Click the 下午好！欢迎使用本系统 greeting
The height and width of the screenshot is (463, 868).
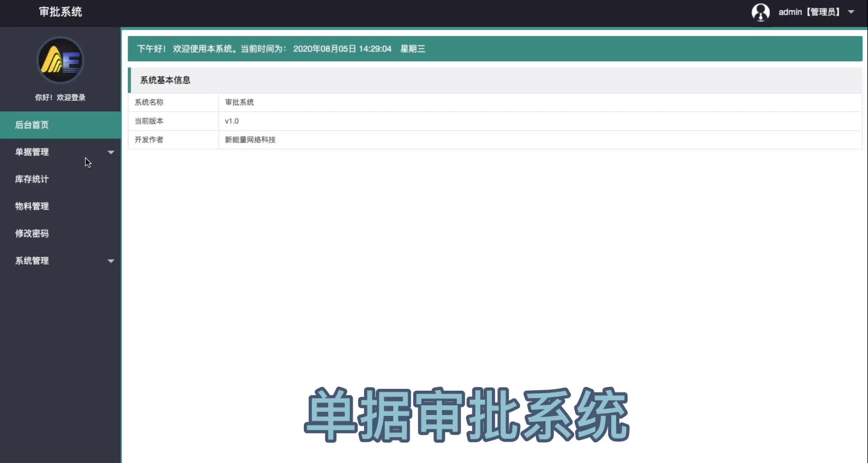pos(186,49)
